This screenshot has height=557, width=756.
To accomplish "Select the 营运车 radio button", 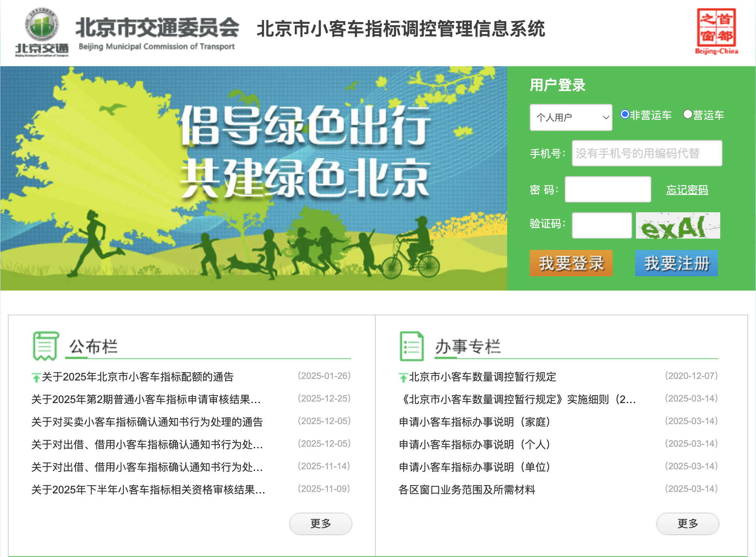I will click(687, 114).
